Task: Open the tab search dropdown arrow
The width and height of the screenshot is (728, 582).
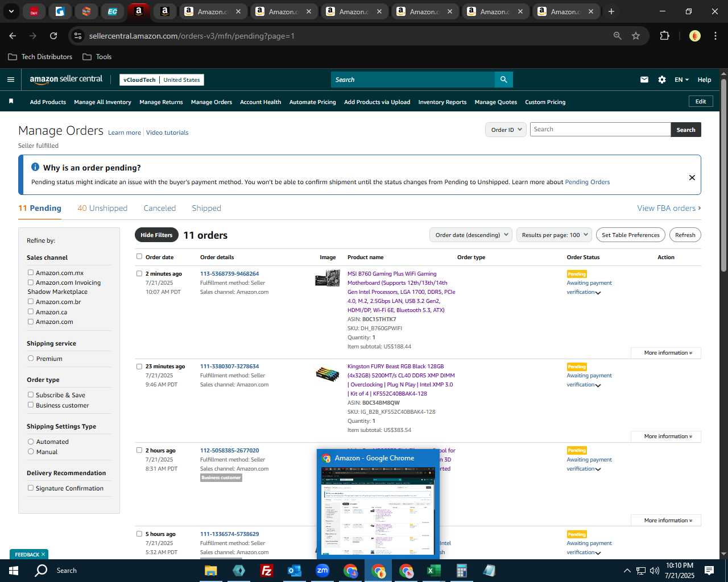Action: [11, 11]
